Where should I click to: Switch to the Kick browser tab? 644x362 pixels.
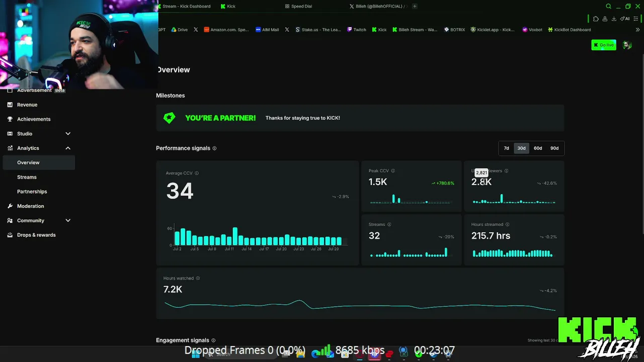point(227,6)
